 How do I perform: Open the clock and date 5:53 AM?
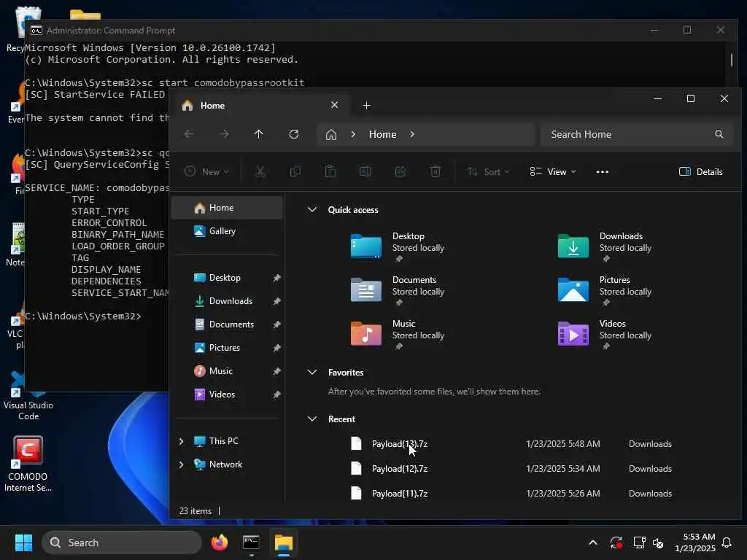coord(694,542)
